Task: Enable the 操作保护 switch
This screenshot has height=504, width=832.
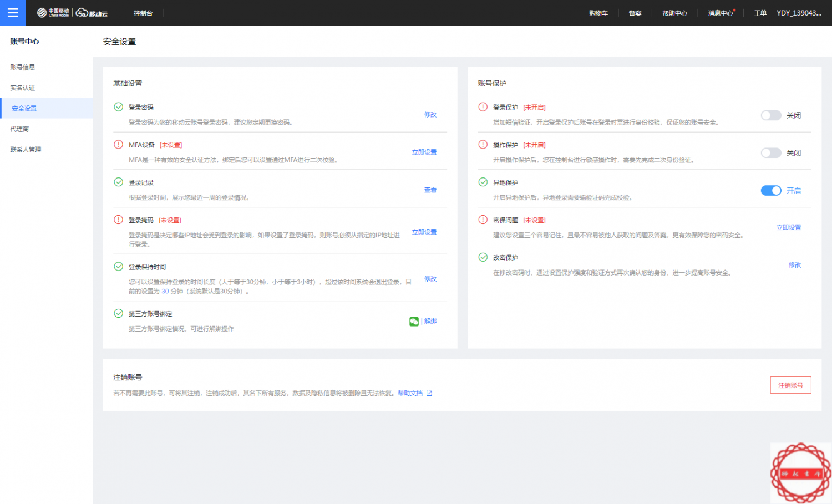Action: (x=771, y=153)
